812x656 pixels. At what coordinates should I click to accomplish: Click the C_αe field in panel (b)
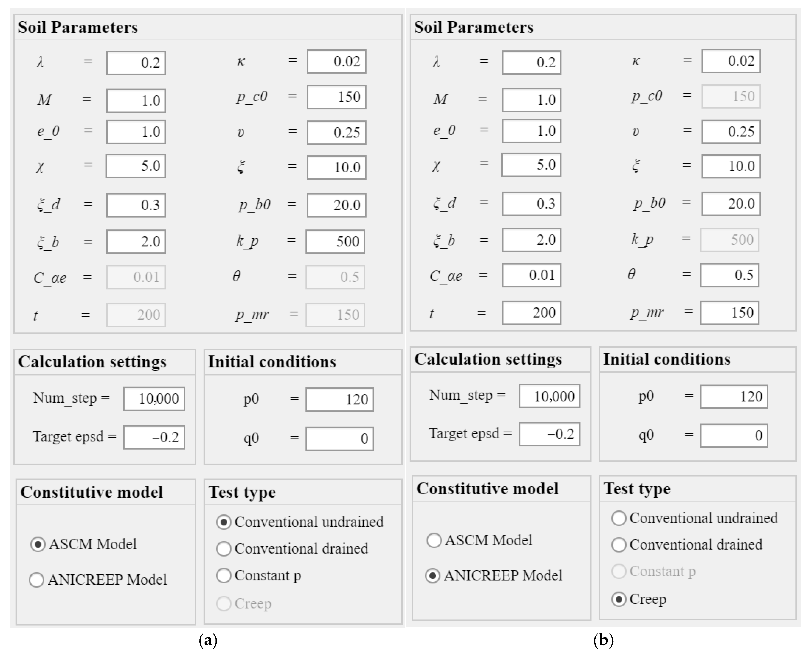point(531,275)
